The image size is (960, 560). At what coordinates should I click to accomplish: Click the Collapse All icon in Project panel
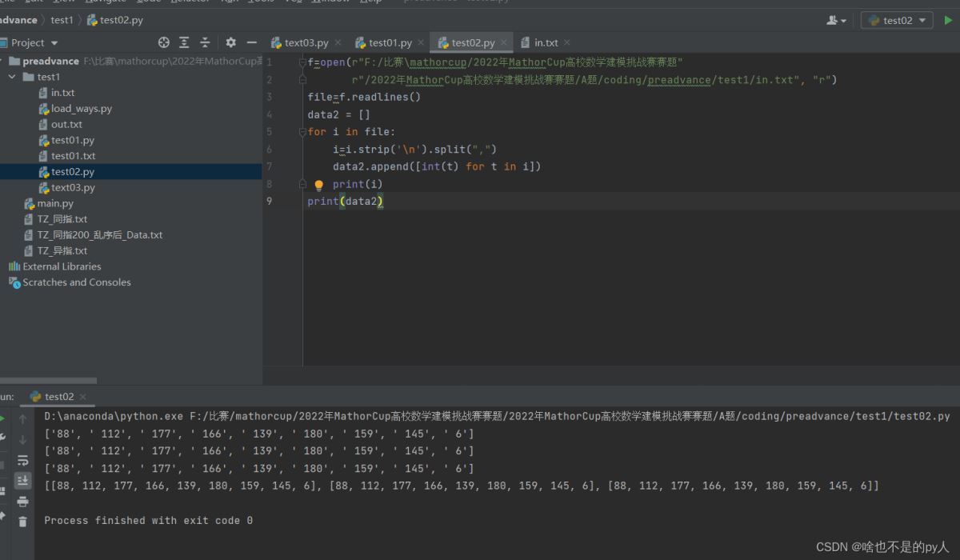click(x=205, y=42)
